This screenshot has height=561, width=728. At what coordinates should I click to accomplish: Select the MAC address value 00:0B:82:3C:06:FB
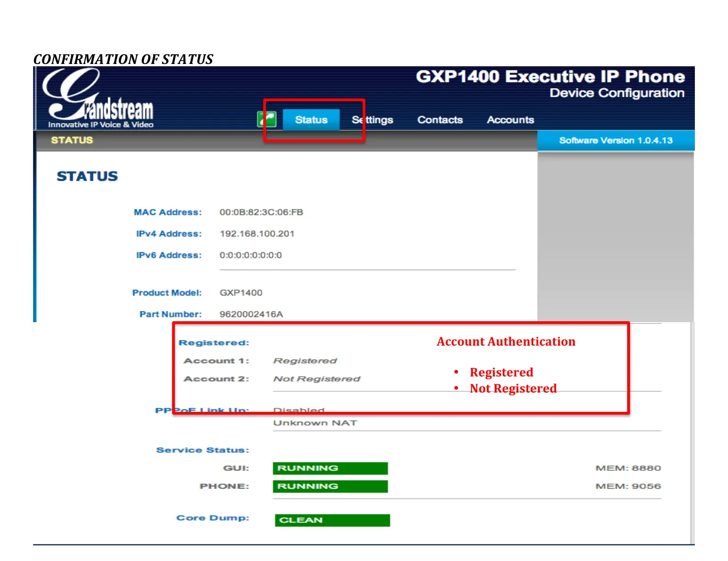(x=261, y=212)
